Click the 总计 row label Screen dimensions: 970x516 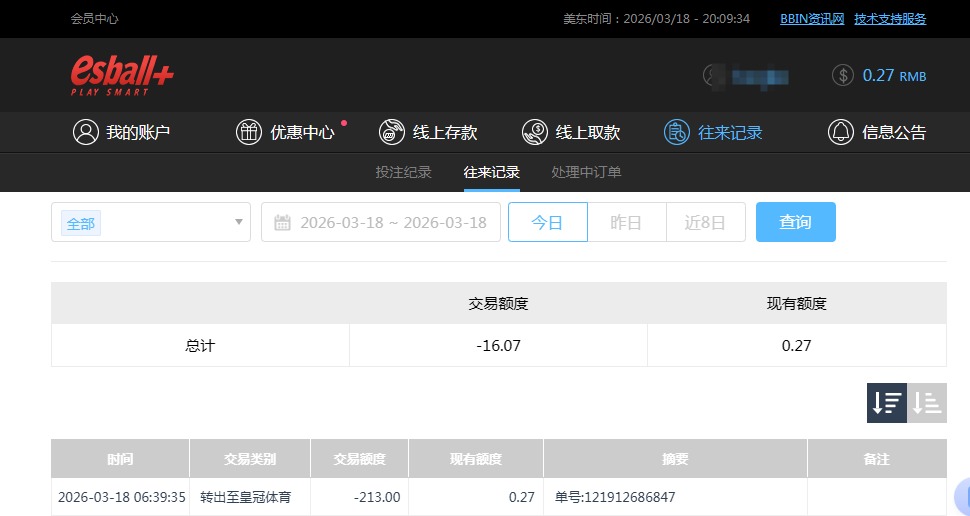pyautogui.click(x=200, y=345)
